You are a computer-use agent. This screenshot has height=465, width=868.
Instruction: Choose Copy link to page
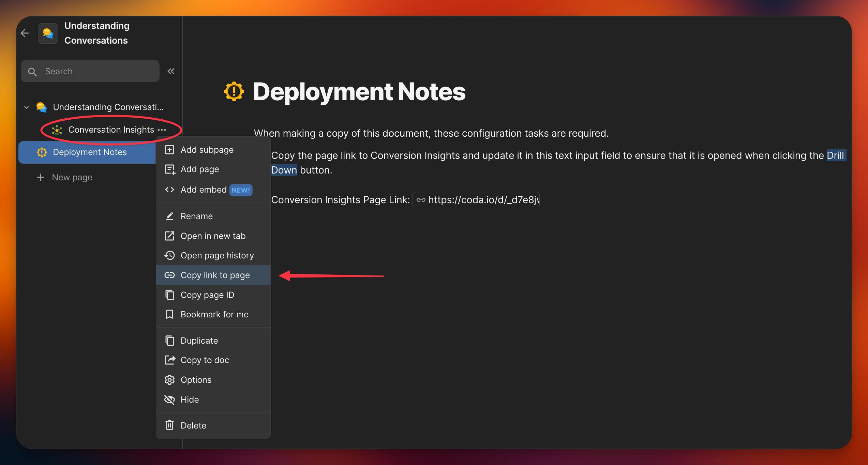213,275
